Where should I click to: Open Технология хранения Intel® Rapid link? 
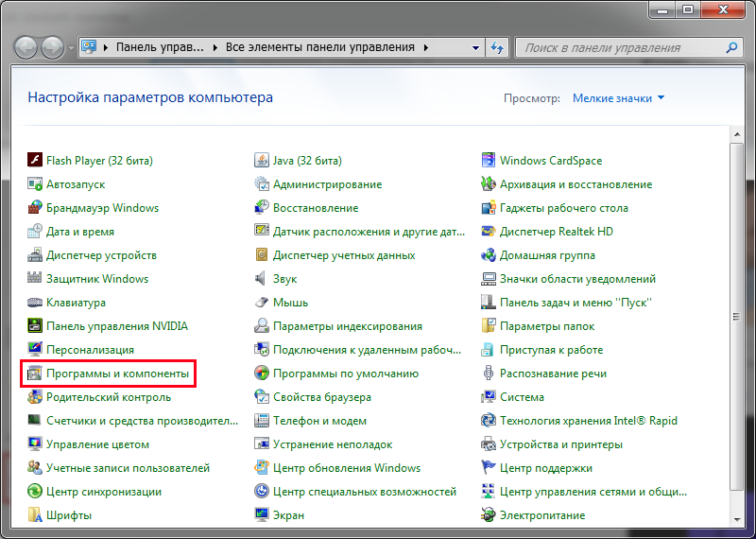tap(588, 421)
